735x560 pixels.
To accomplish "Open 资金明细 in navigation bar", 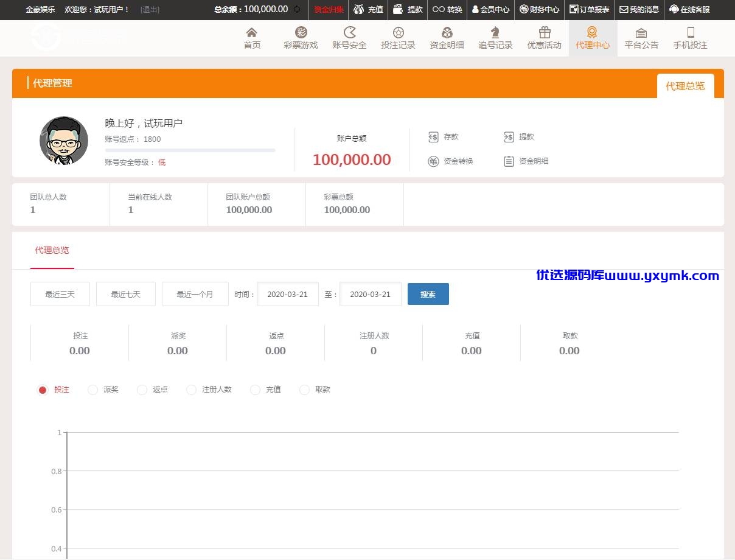I will pyautogui.click(x=447, y=38).
